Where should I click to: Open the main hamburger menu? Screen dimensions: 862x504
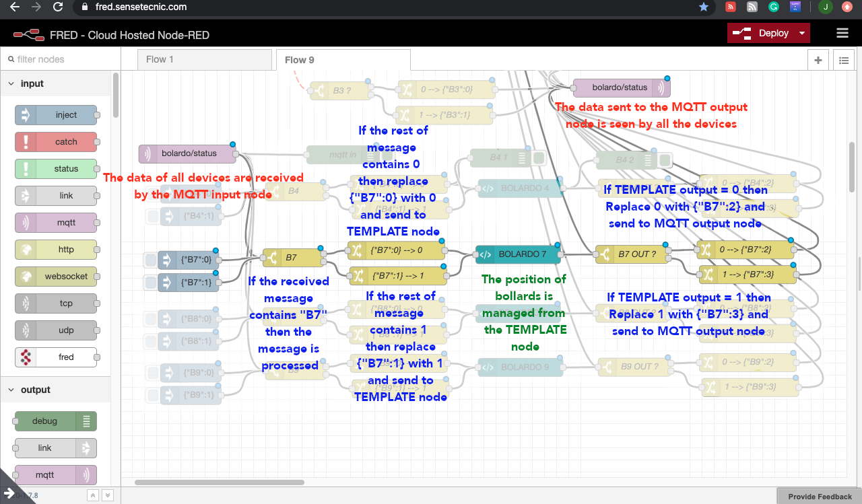pyautogui.click(x=842, y=32)
